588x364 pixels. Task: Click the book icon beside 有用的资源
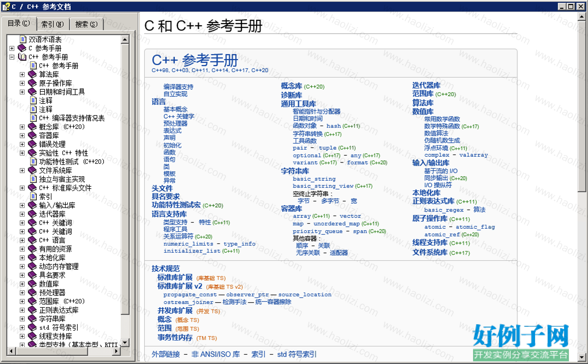32,249
